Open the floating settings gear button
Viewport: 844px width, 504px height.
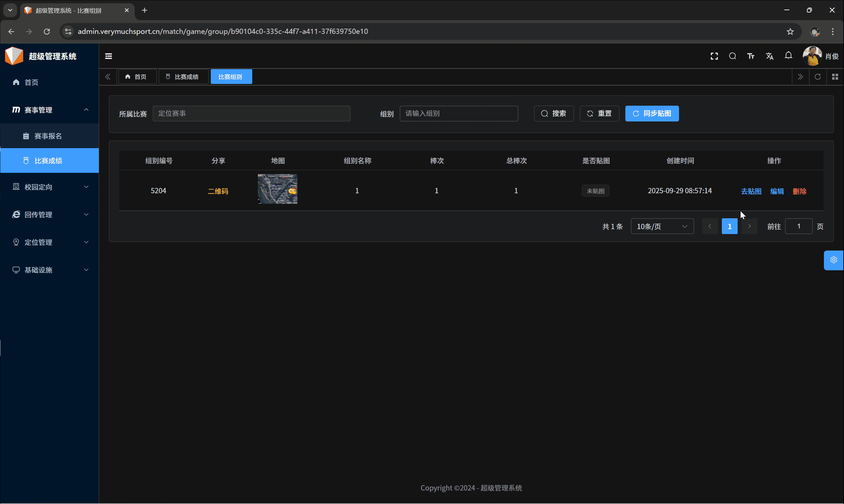click(x=833, y=260)
